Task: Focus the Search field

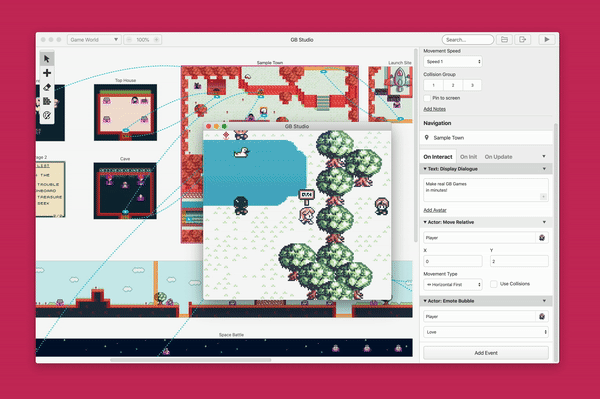Action: pyautogui.click(x=468, y=39)
